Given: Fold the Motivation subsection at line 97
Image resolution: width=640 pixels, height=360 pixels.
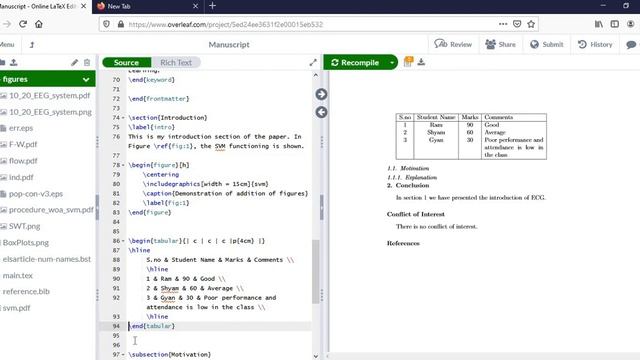Looking at the screenshot, I should tap(123, 355).
